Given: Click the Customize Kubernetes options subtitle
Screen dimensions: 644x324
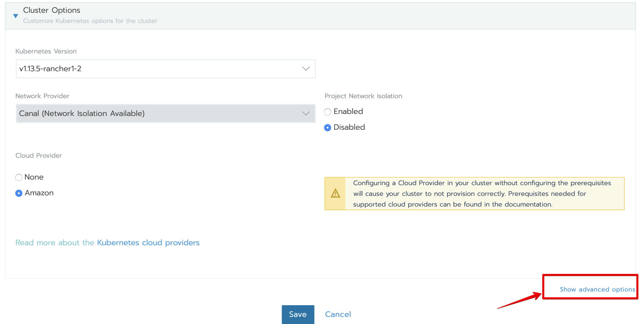Looking at the screenshot, I should (x=90, y=21).
